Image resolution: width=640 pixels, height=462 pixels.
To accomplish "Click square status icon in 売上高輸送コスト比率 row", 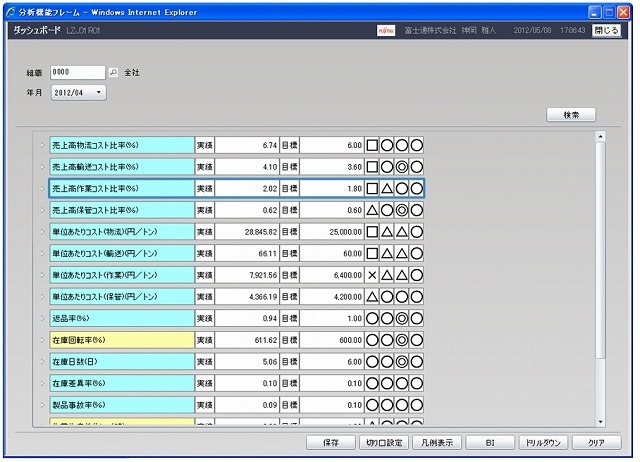I will pyautogui.click(x=372, y=167).
